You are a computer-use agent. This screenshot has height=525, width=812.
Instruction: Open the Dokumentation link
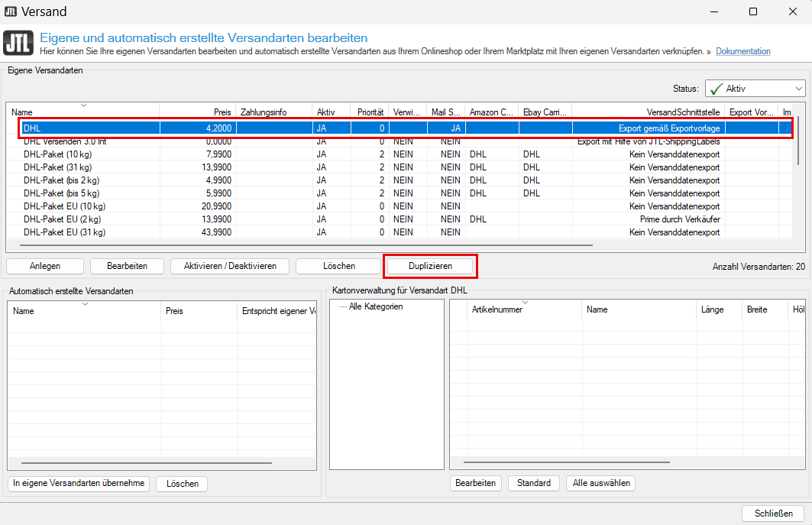coord(742,51)
